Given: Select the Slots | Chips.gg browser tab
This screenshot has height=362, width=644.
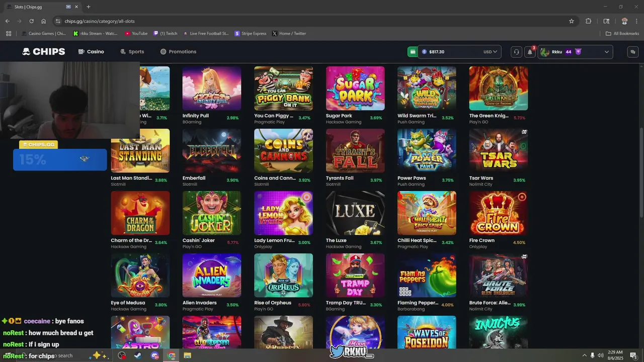Looking at the screenshot, I should [42, 7].
